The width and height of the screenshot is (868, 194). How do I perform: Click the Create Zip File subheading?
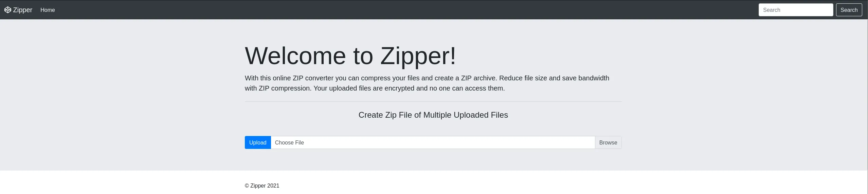(433, 115)
